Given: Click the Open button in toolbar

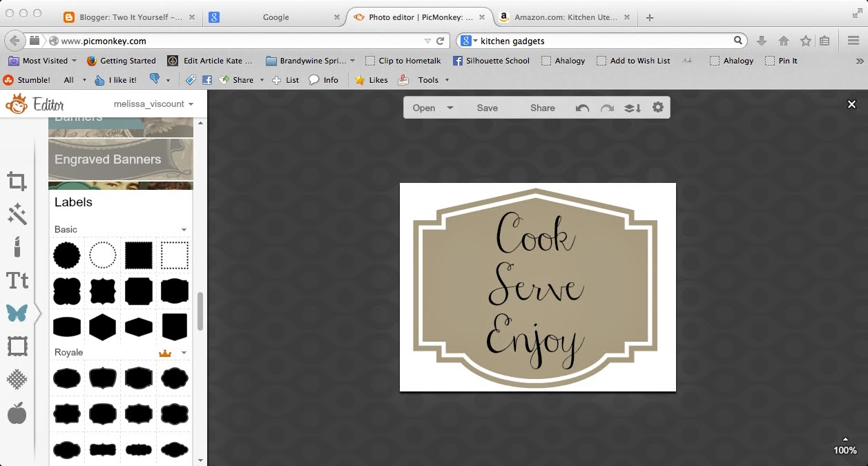Looking at the screenshot, I should (424, 108).
